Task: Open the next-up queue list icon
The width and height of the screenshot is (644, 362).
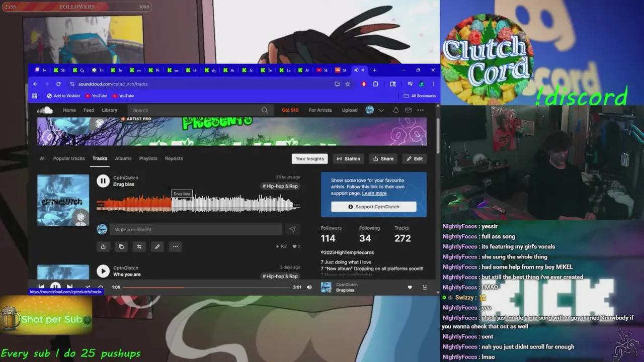Action: [x=425, y=287]
